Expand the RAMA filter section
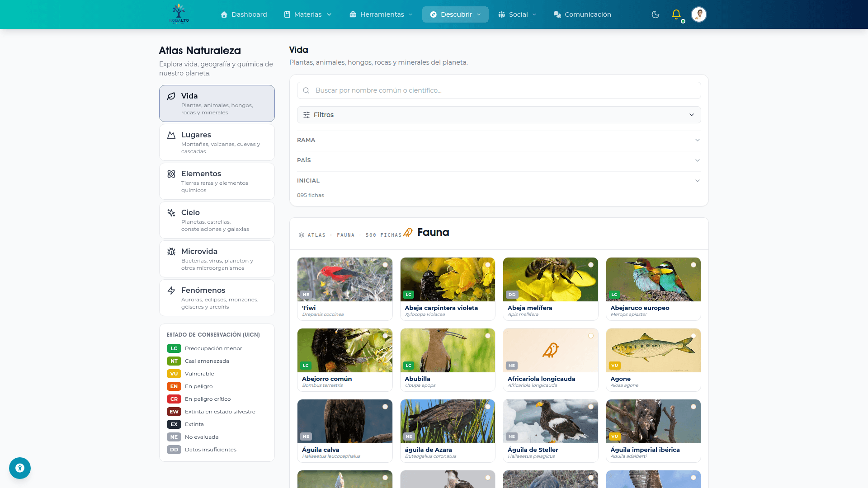 [499, 140]
